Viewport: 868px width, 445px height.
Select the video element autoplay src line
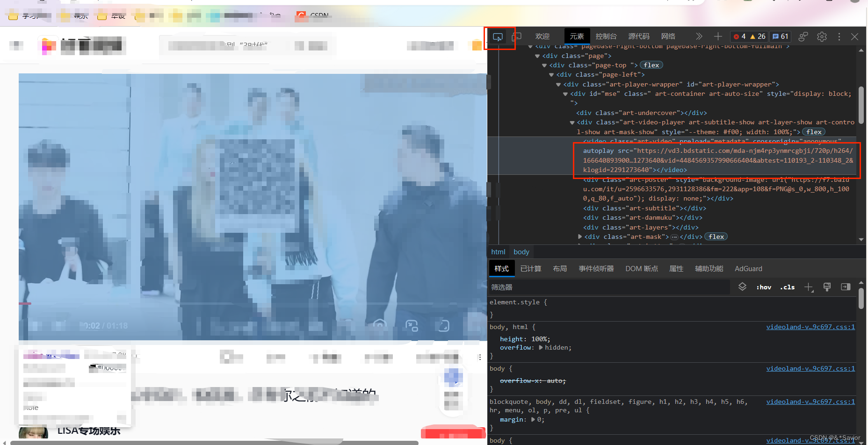point(718,160)
